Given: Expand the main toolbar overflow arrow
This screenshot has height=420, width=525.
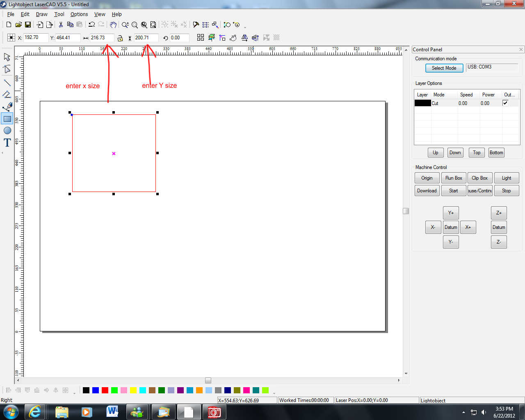Looking at the screenshot, I should 245,27.
